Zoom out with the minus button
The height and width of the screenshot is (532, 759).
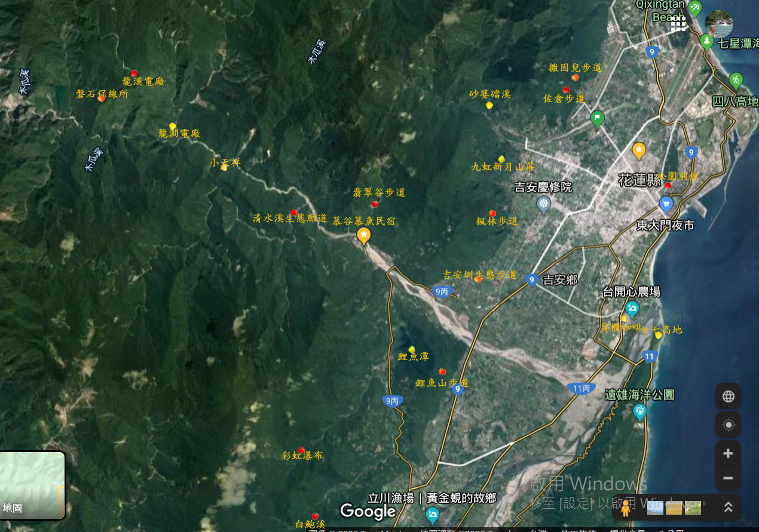[728, 478]
